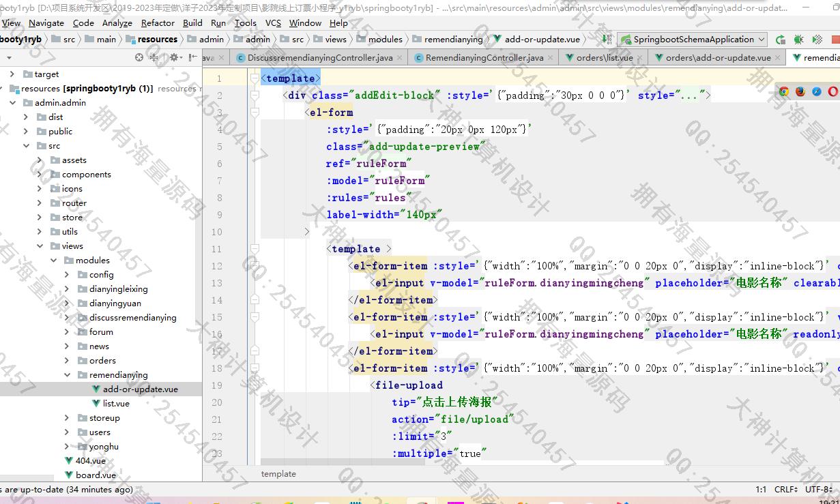Collapse the admin.admin folder
Image resolution: width=840 pixels, height=504 pixels.
pyautogui.click(x=12, y=102)
